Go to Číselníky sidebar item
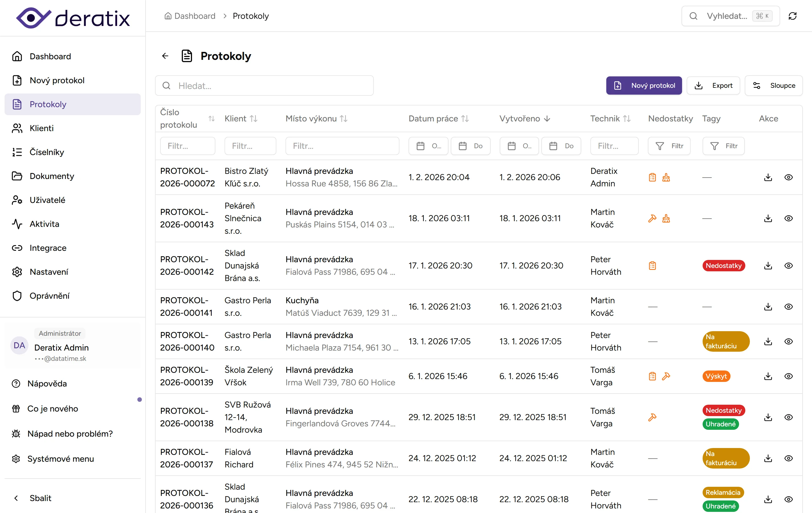The image size is (812, 513). pyautogui.click(x=46, y=152)
